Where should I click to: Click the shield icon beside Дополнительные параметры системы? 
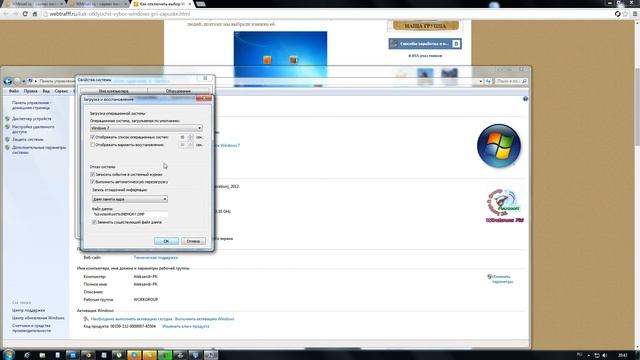[x=7, y=147]
